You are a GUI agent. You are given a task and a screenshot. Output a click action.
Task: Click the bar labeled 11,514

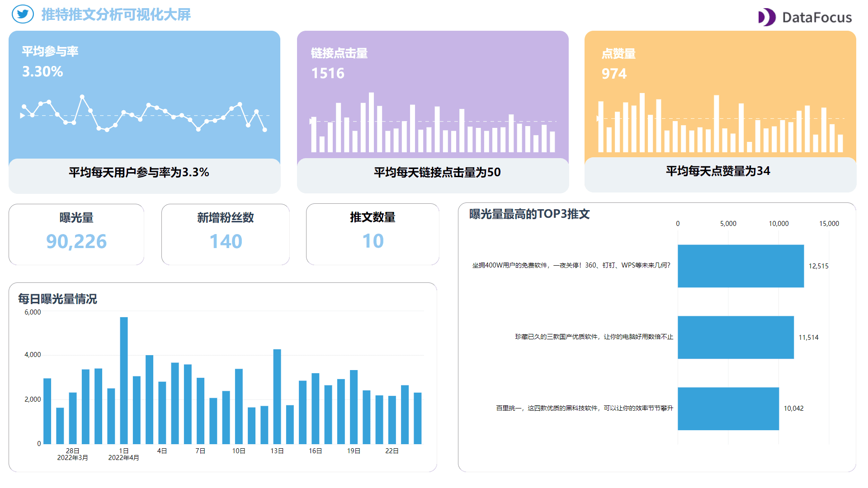point(736,338)
